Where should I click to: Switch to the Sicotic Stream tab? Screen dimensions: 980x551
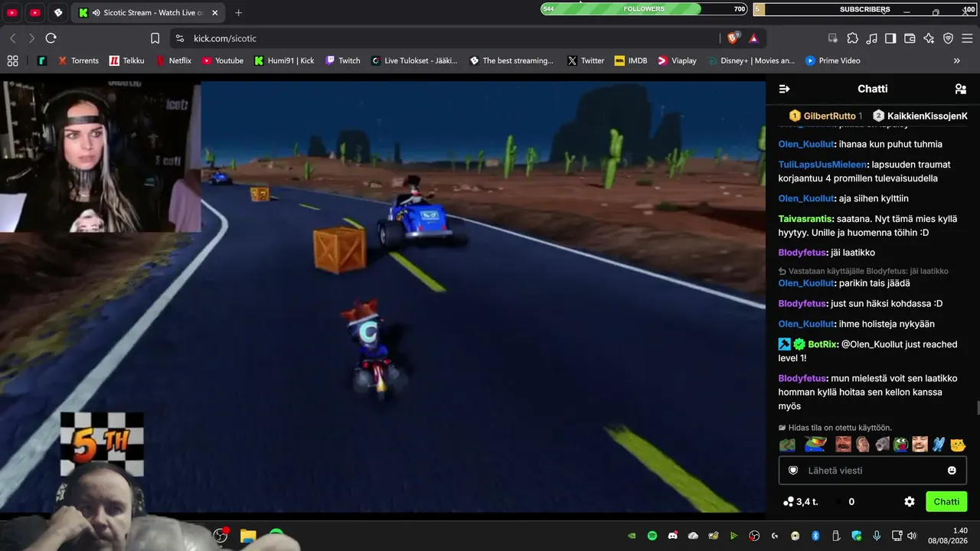point(149,13)
